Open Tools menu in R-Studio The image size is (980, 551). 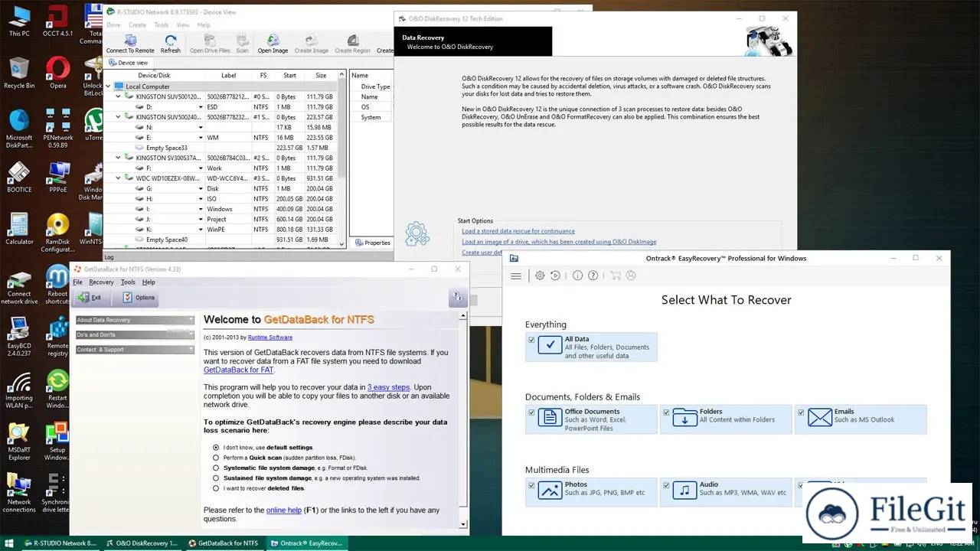[161, 25]
